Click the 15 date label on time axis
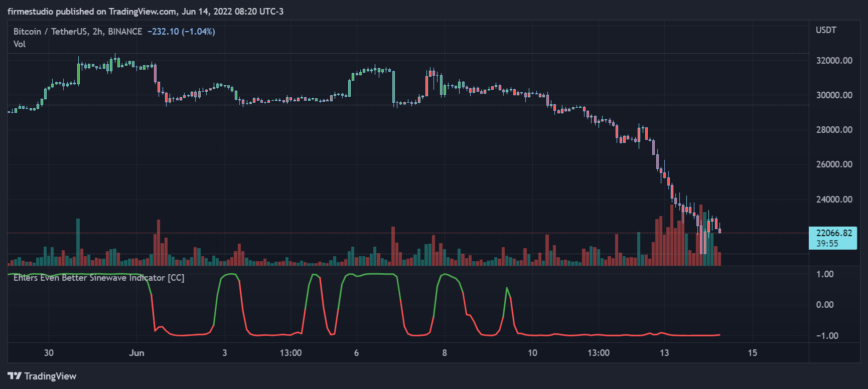Screen dimensions: 868x389 tap(753, 353)
